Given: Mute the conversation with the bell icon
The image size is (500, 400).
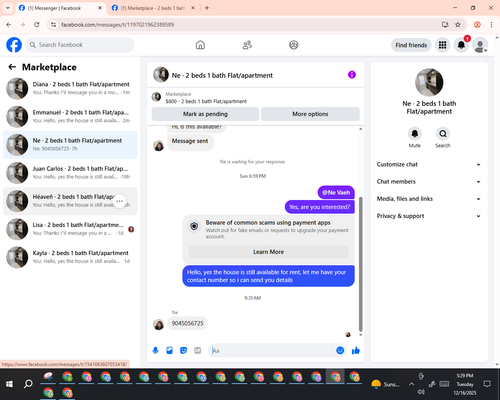Looking at the screenshot, I should [415, 134].
